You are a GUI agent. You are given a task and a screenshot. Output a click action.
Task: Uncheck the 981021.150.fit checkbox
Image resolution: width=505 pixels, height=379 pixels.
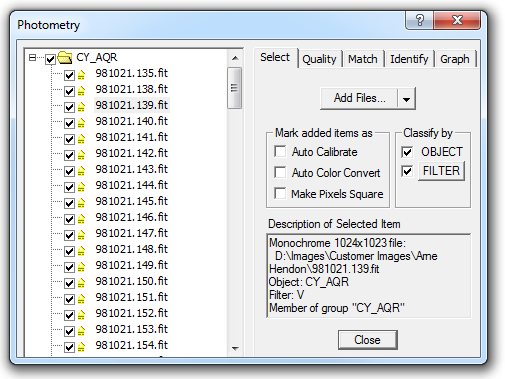[69, 283]
